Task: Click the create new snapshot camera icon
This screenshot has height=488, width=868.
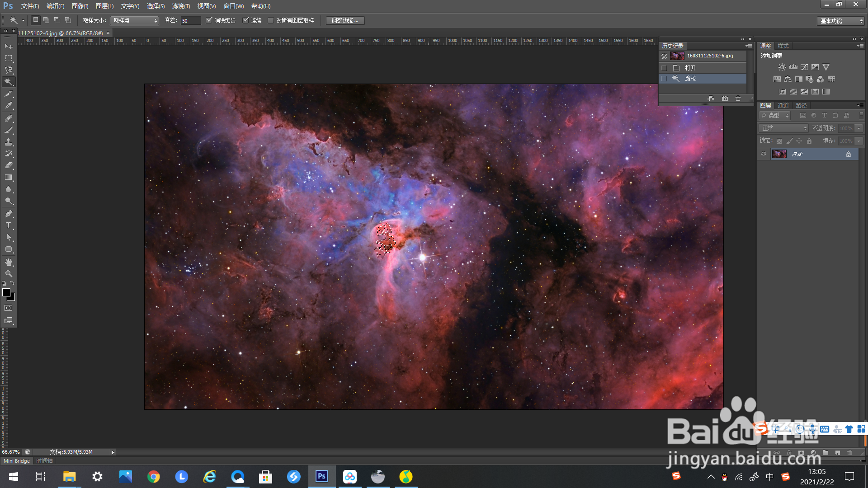Action: click(725, 99)
